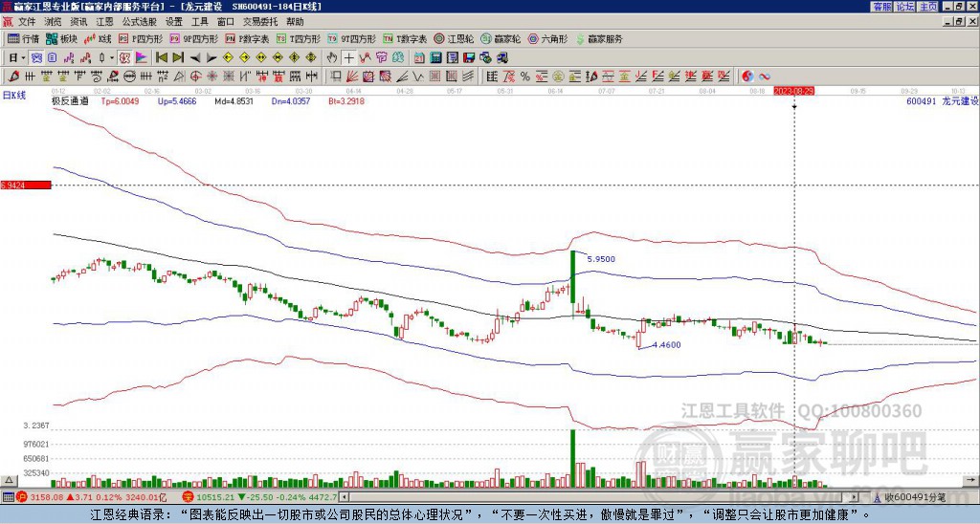Click the black left arrow icon
Image resolution: width=980 pixels, height=524 pixels.
[x=195, y=58]
